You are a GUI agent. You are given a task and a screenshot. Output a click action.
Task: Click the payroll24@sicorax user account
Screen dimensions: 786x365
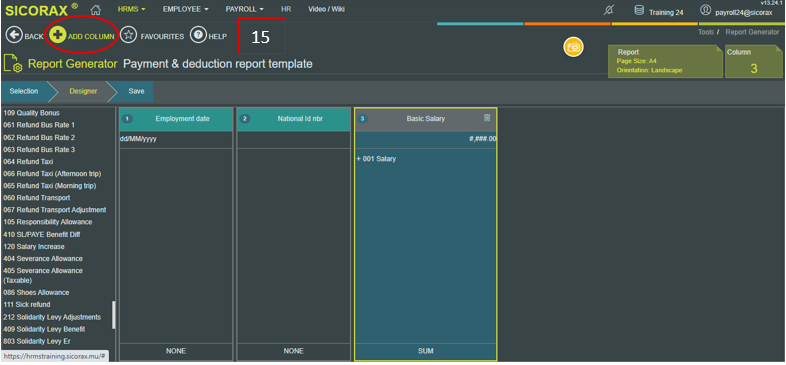click(744, 13)
